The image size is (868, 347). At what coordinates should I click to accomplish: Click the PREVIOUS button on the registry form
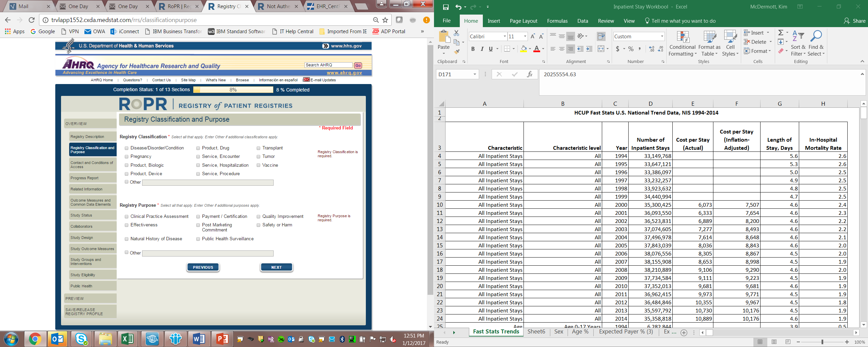click(203, 267)
